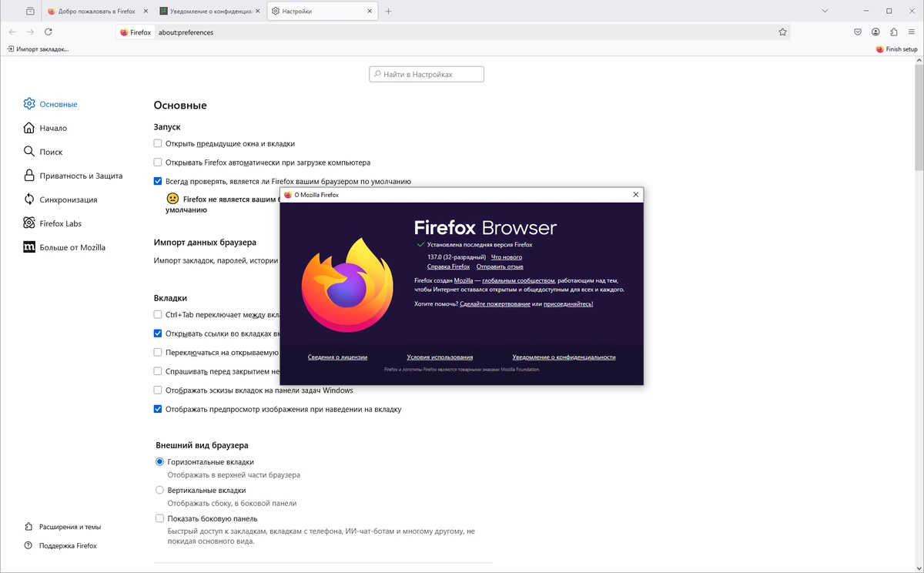924x573 pixels.
Task: Open 'глобальным сообществом' link
Action: pos(518,280)
